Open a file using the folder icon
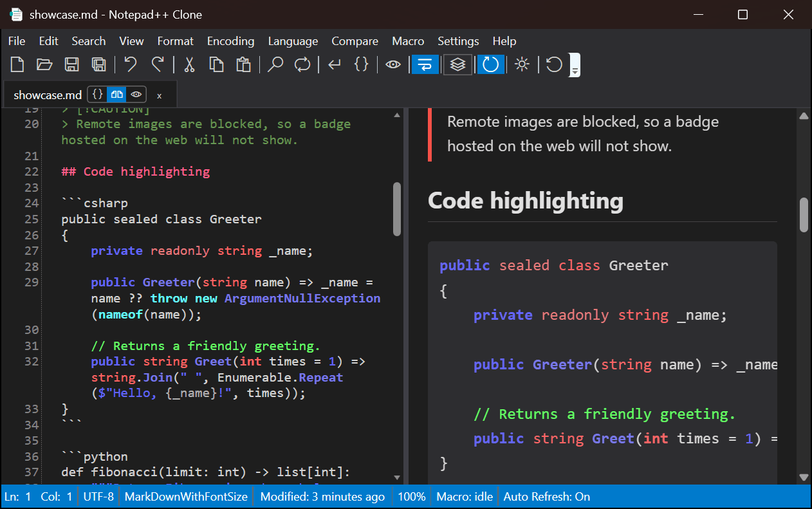The width and height of the screenshot is (812, 509). (x=44, y=64)
